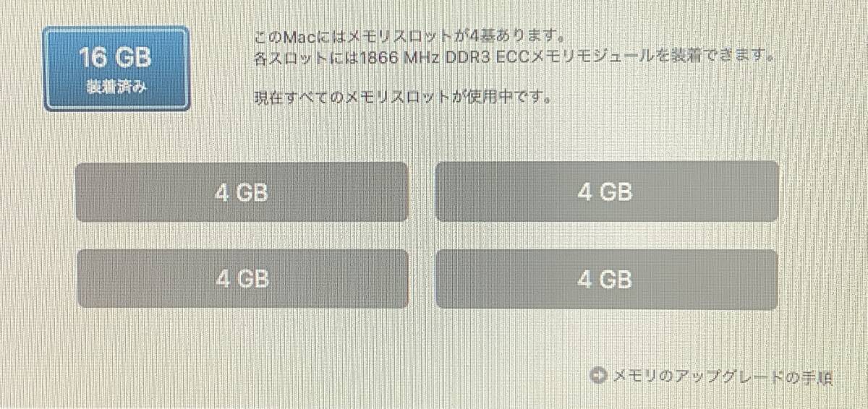Select the lower-left 4 GB memory slot
This screenshot has width=868, height=409.
click(242, 278)
